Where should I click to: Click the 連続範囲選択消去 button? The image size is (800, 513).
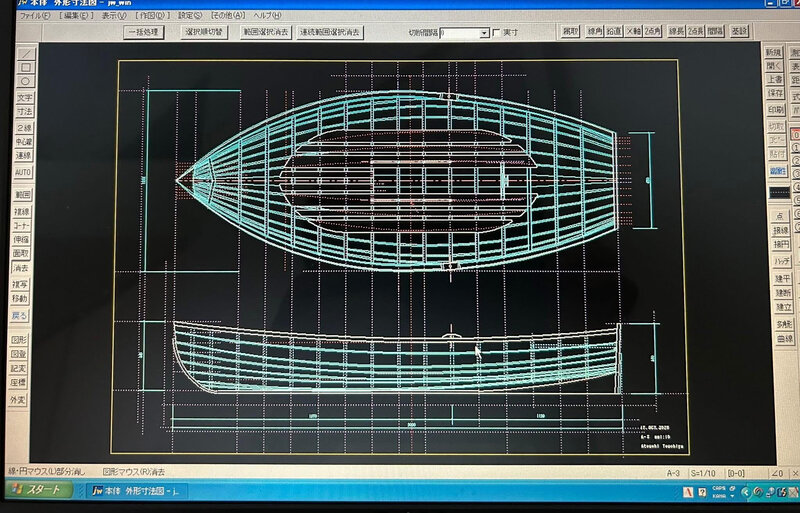click(330, 32)
